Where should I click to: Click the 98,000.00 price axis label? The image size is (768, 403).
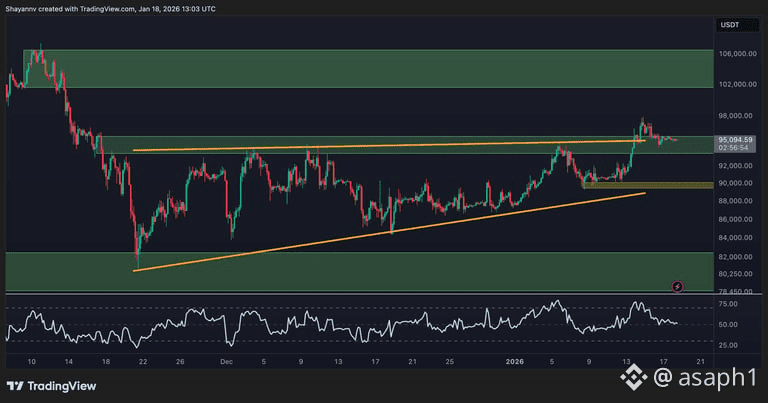click(x=735, y=116)
